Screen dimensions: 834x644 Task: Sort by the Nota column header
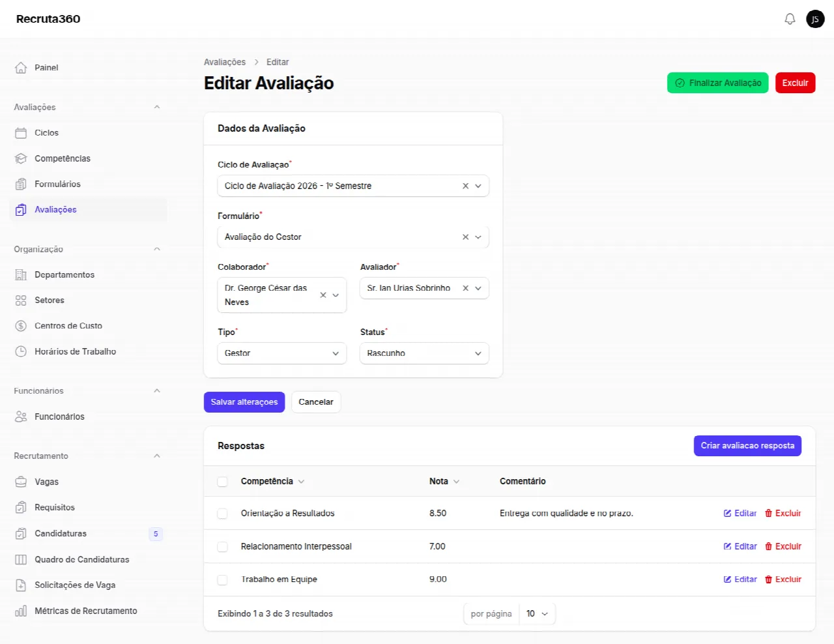444,482
